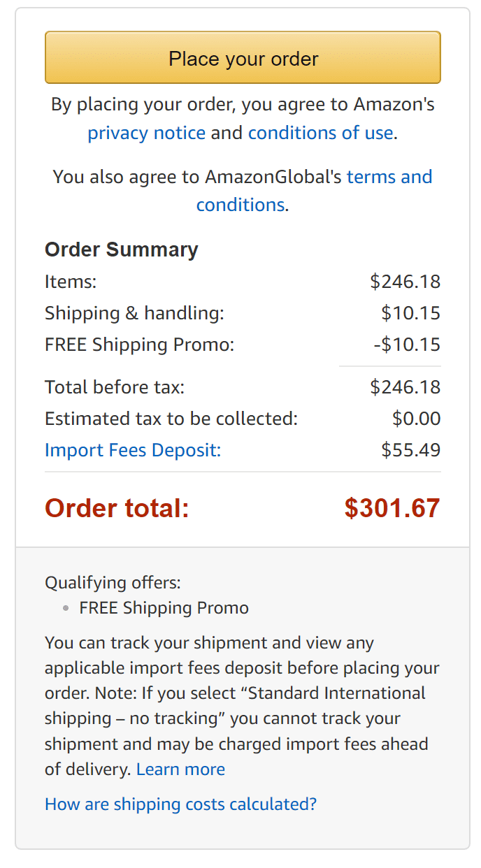Click the Total before tax amount

tap(405, 387)
